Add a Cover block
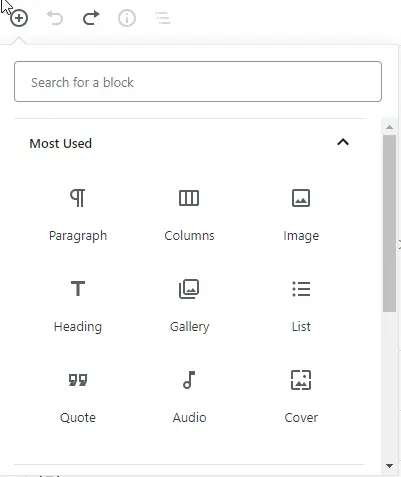The image size is (401, 477). pos(301,397)
